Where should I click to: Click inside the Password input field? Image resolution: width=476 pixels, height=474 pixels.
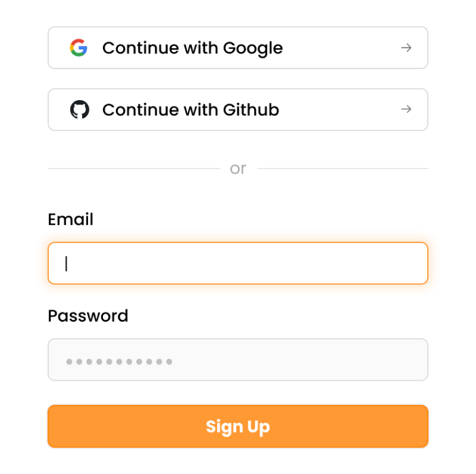pyautogui.click(x=238, y=360)
